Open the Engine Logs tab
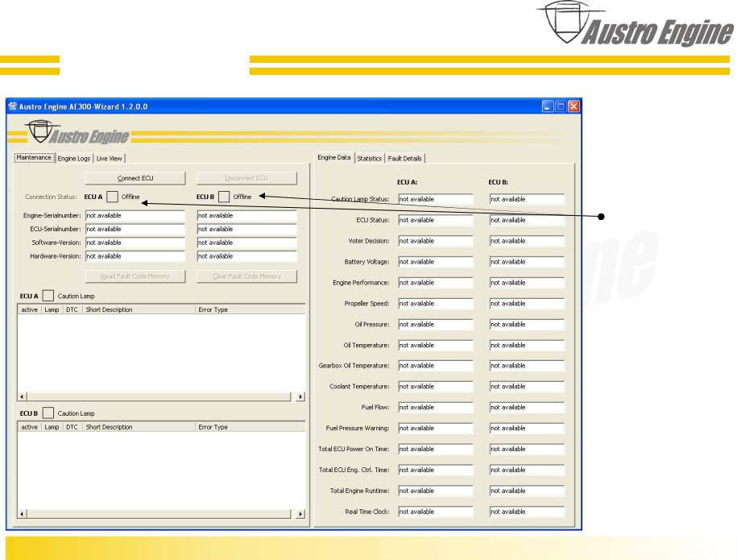Screen dimensions: 737x560 point(74,159)
